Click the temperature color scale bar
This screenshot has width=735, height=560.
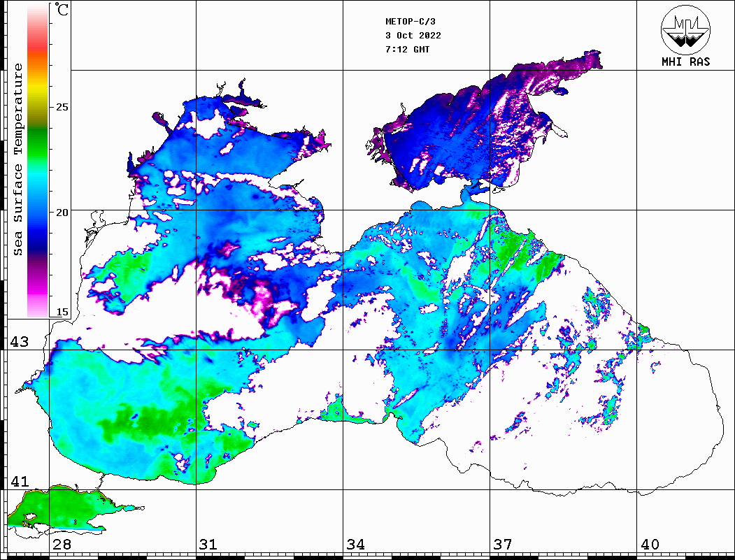[38, 161]
